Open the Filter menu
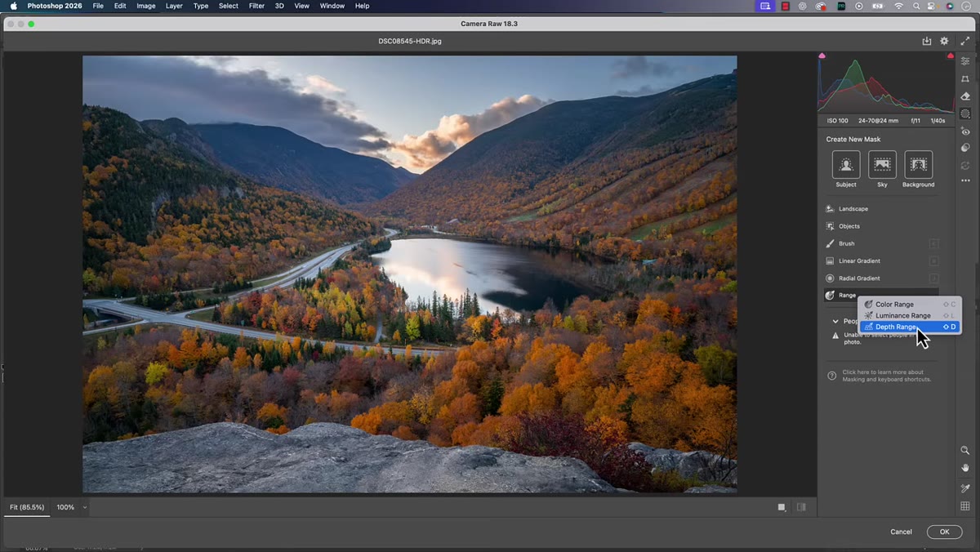Viewport: 980px width, 552px height. click(x=256, y=6)
